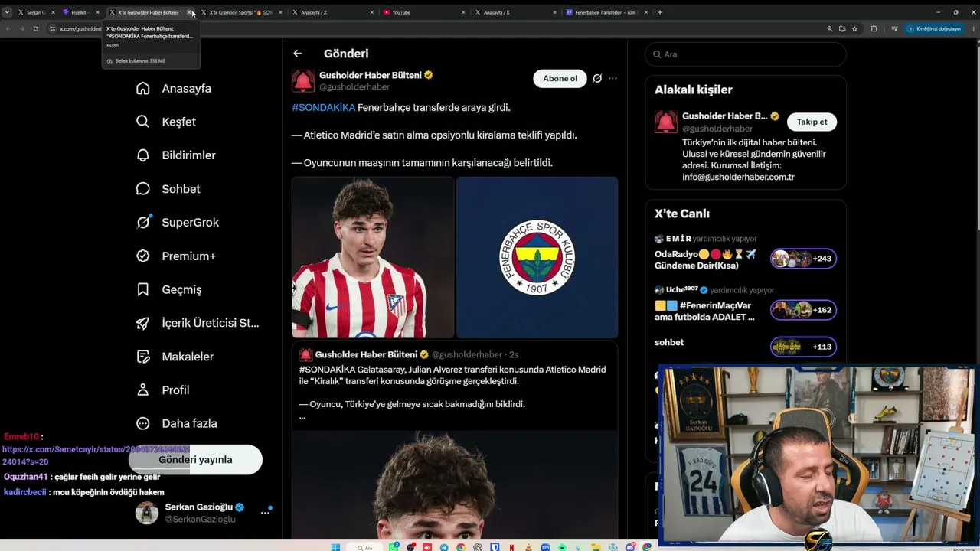980x551 pixels.
Task: Open the quoted Gusholder Galatasaray post
Action: (x=455, y=440)
